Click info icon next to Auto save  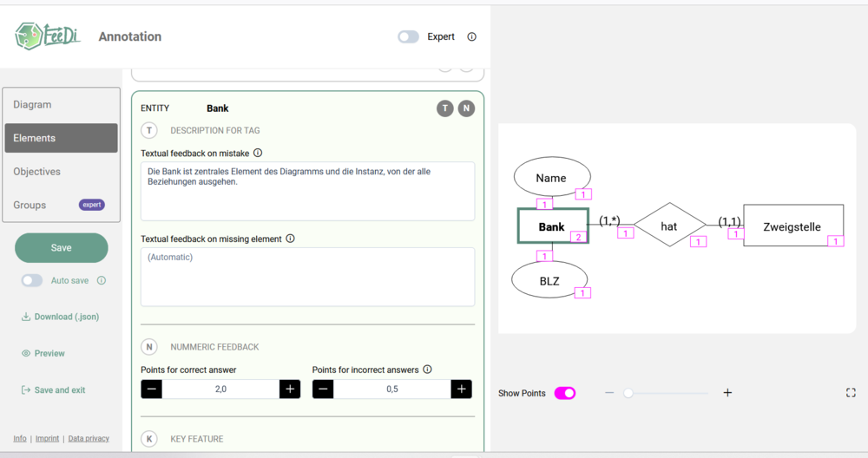coord(102,280)
